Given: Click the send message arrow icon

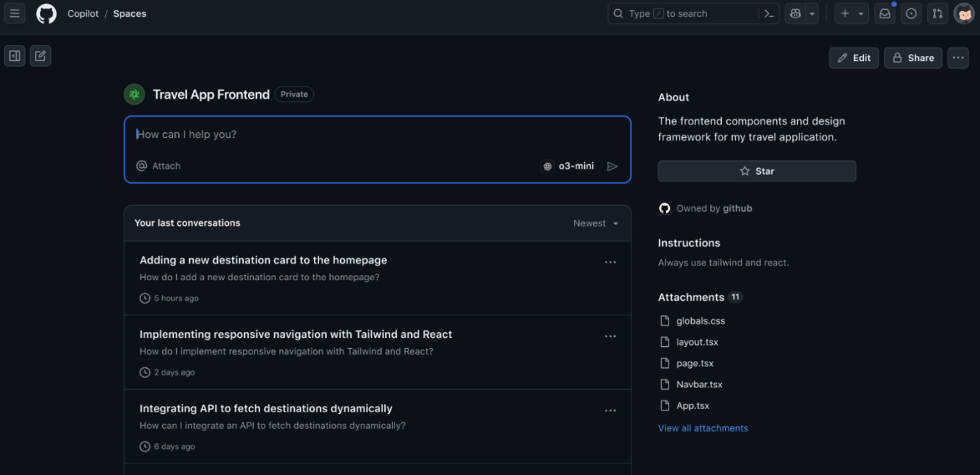Looking at the screenshot, I should pyautogui.click(x=612, y=166).
